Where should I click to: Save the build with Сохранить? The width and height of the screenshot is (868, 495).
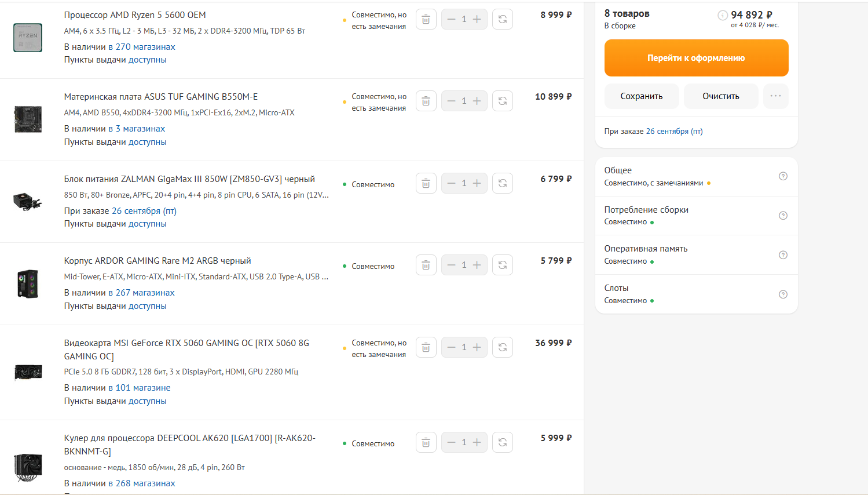coord(642,96)
